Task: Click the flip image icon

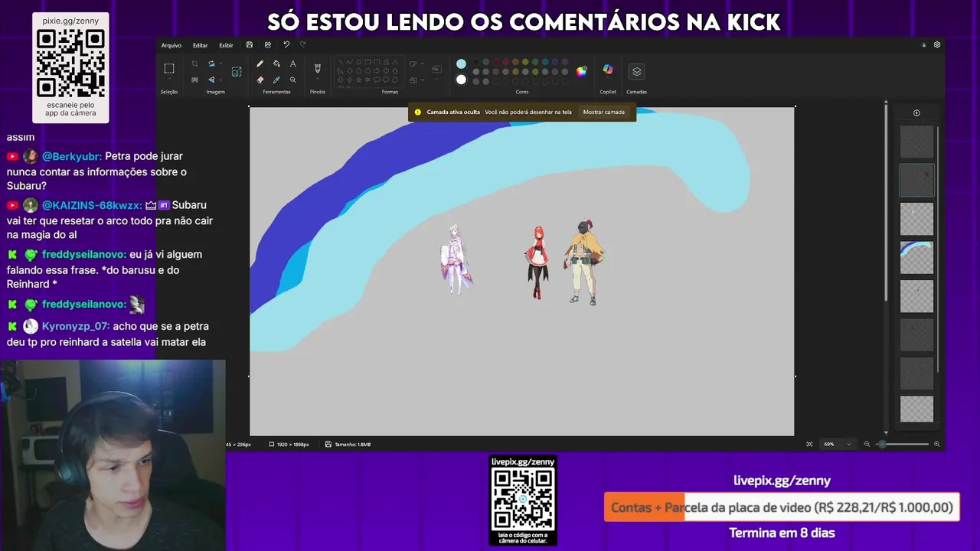Action: 211,80
